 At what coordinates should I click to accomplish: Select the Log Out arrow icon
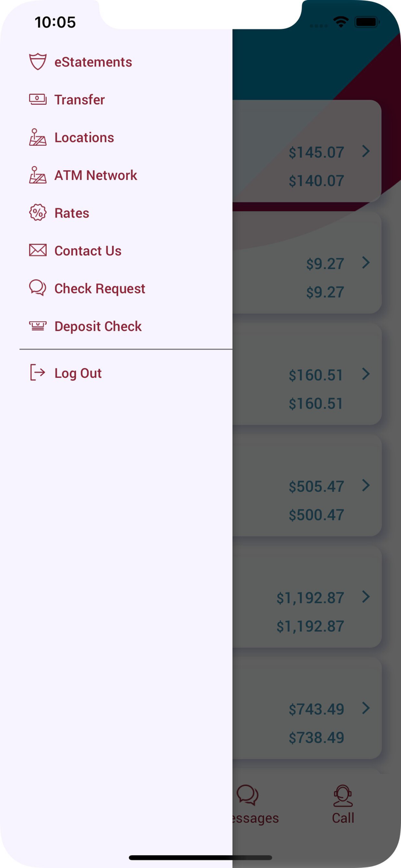[37, 373]
